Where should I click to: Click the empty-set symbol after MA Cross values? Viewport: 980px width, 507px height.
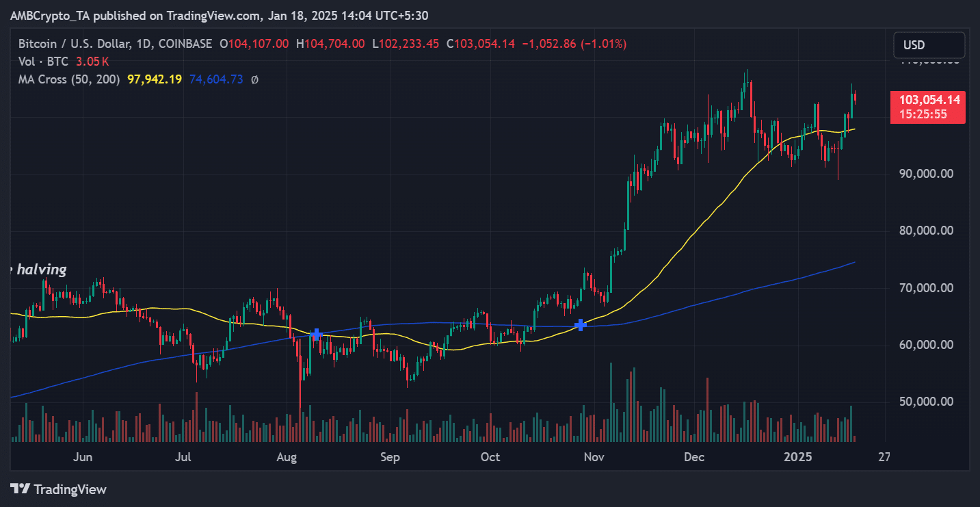(x=254, y=79)
